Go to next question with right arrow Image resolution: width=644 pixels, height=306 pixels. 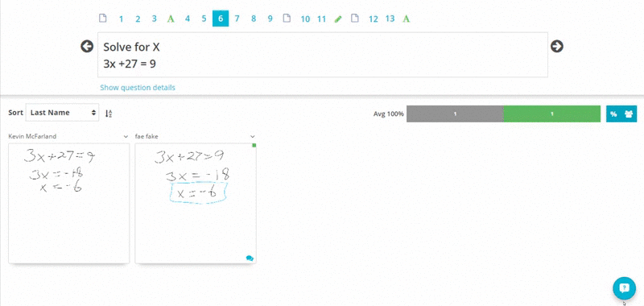click(556, 47)
